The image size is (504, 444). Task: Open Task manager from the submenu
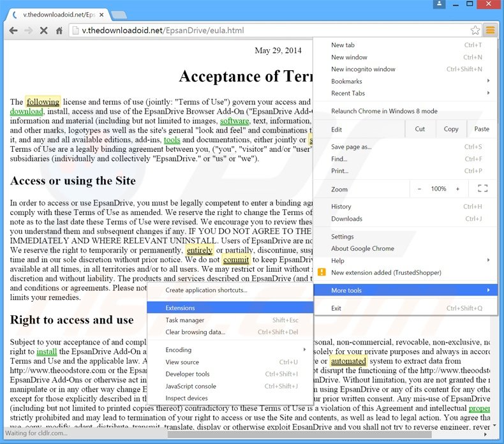(230, 320)
